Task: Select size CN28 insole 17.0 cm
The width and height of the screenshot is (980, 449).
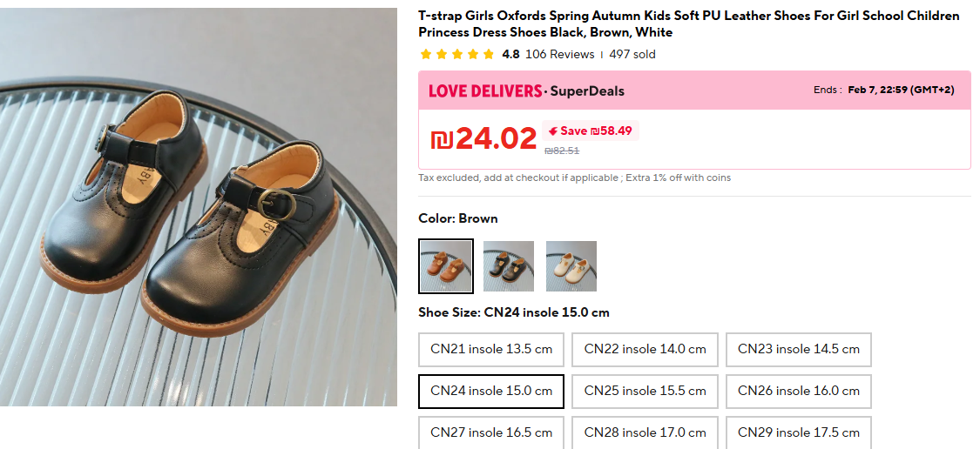Action: click(645, 432)
